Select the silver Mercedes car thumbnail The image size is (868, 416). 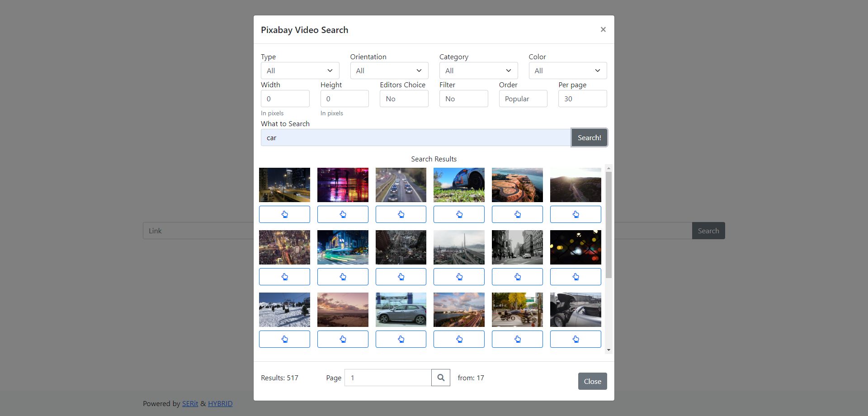401,310
